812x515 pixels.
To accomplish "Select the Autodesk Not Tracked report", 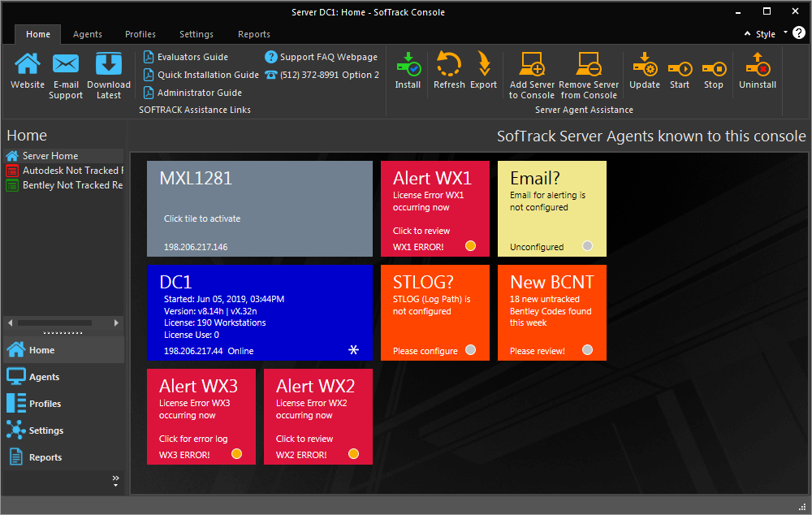I will point(63,171).
